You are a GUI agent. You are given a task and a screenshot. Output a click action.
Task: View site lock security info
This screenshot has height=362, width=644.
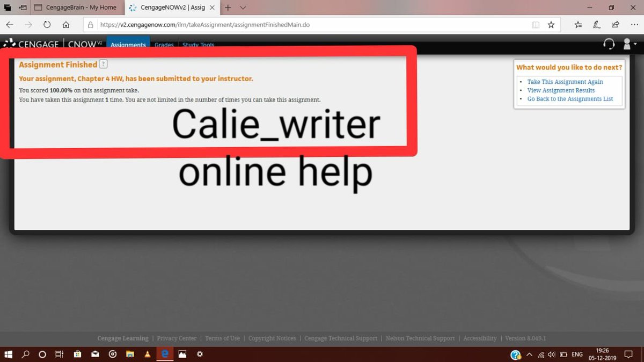[x=91, y=25]
